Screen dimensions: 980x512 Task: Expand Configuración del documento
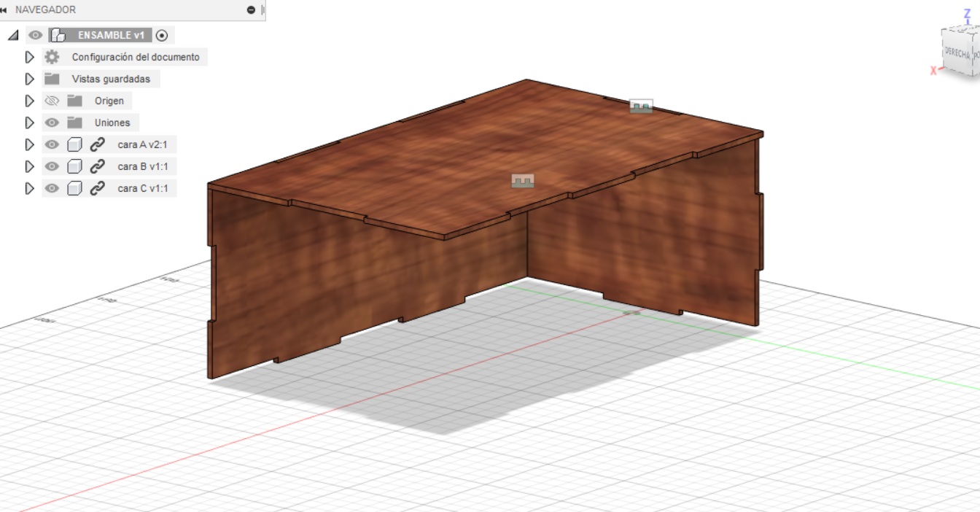(x=30, y=57)
